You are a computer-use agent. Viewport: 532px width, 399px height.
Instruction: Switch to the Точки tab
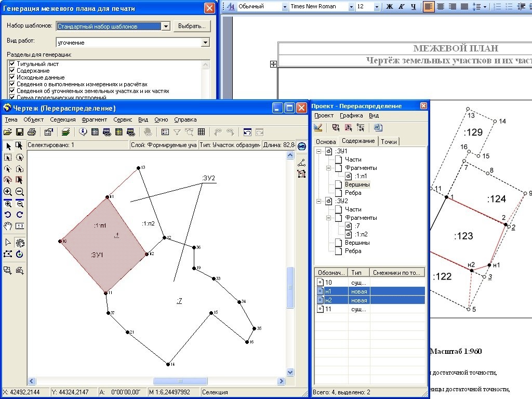(x=389, y=141)
